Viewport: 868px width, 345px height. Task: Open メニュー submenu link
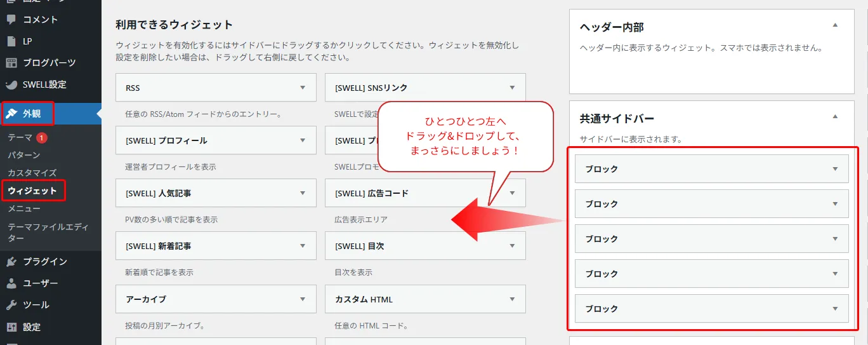click(x=23, y=208)
